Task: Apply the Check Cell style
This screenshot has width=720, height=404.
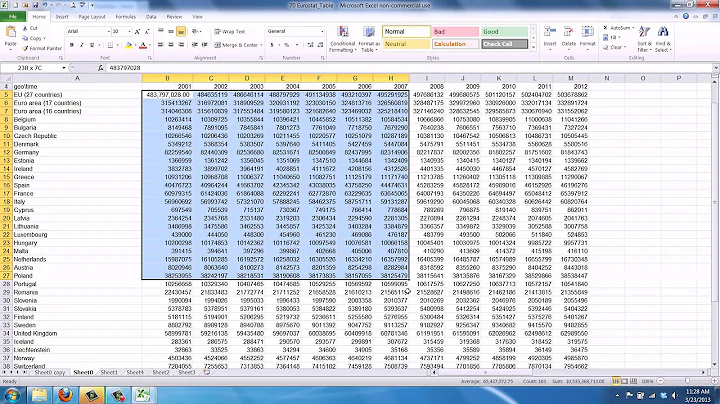Action: click(504, 44)
